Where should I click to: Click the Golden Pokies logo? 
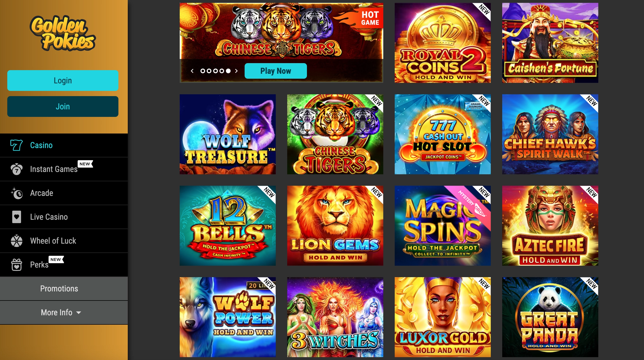tap(63, 33)
